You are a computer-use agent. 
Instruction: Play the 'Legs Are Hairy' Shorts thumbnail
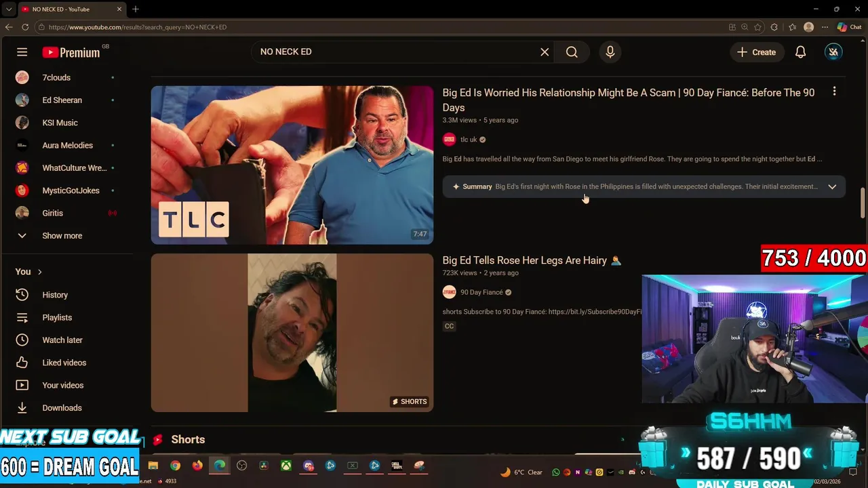292,333
